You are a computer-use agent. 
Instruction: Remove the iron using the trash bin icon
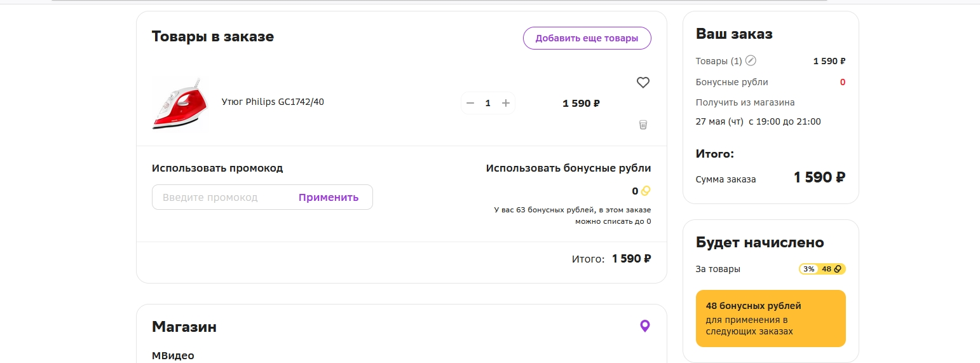643,125
